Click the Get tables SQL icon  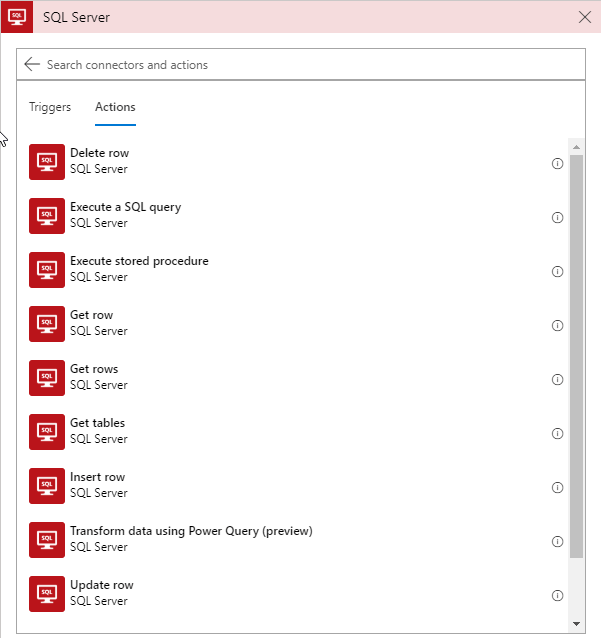(x=47, y=432)
